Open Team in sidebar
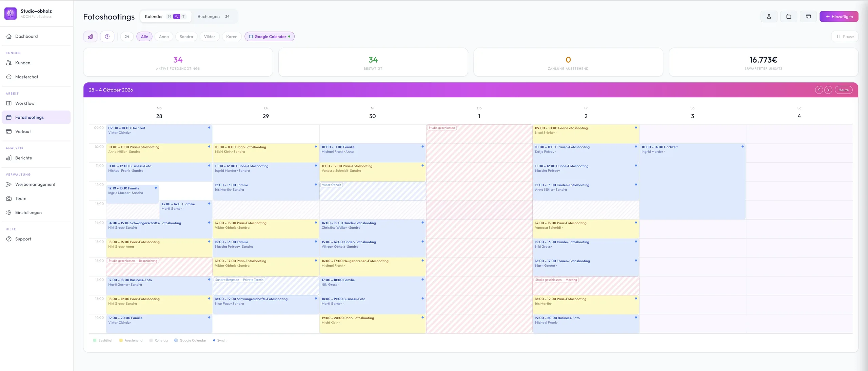 click(36, 199)
